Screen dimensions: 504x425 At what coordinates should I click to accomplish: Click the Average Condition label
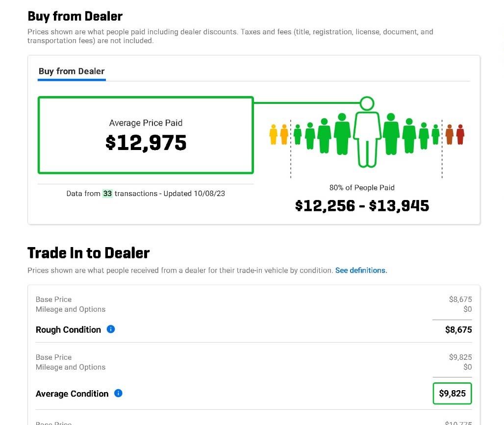tap(72, 394)
